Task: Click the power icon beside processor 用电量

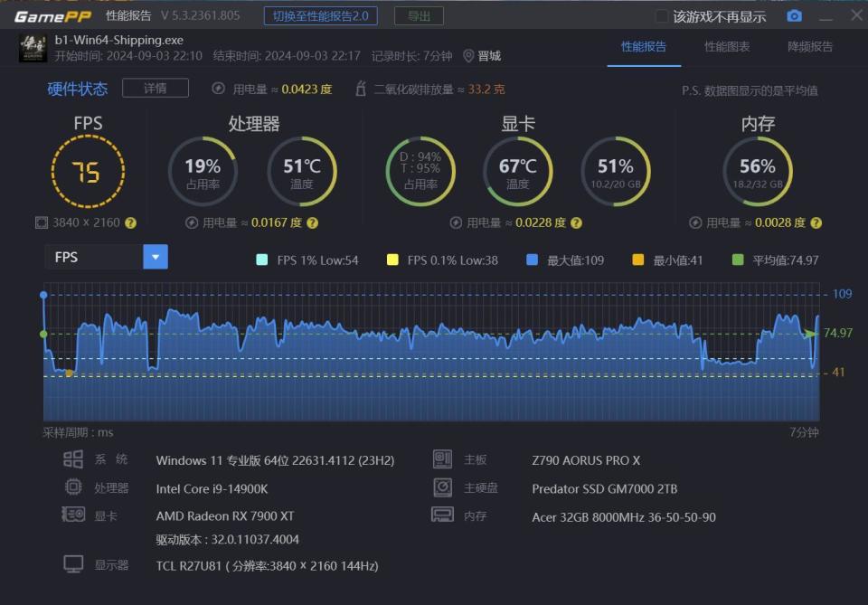Action: (x=192, y=222)
